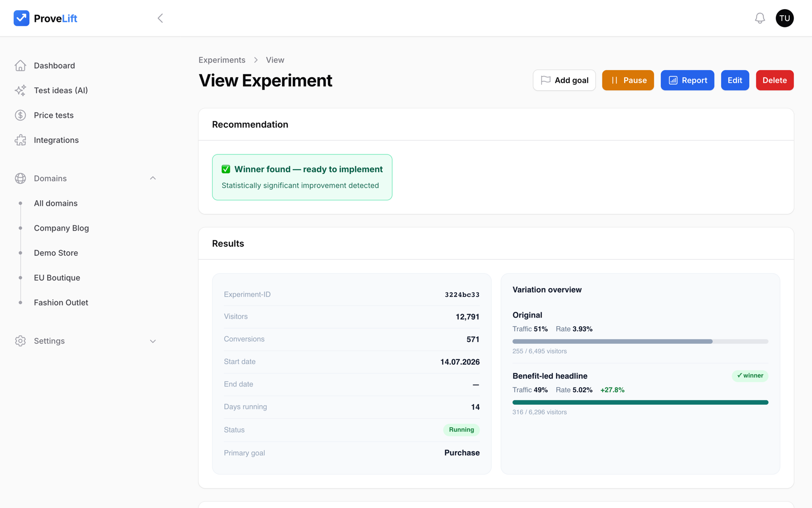The width and height of the screenshot is (812, 508).
Task: Click the Purchase primary goal value
Action: click(462, 453)
